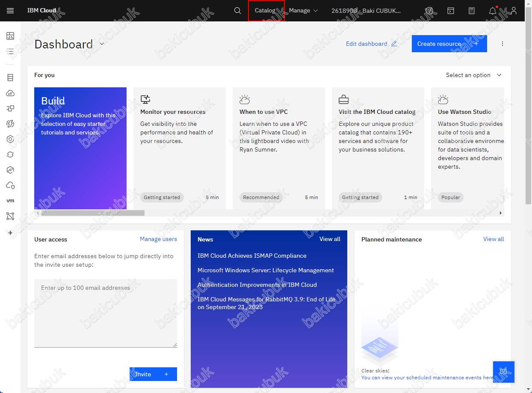Open the 'Use Watson Studio' card title

point(464,112)
